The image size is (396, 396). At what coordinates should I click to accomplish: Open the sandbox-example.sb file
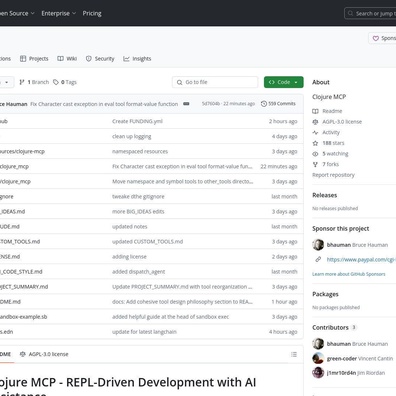pos(23,317)
